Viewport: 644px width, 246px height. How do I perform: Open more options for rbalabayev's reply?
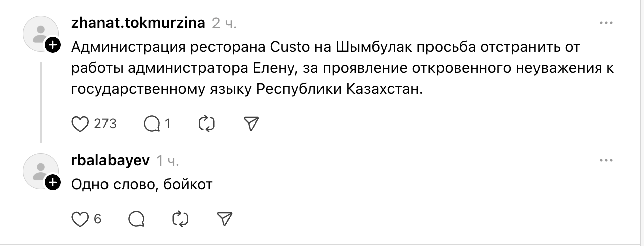[x=607, y=161]
